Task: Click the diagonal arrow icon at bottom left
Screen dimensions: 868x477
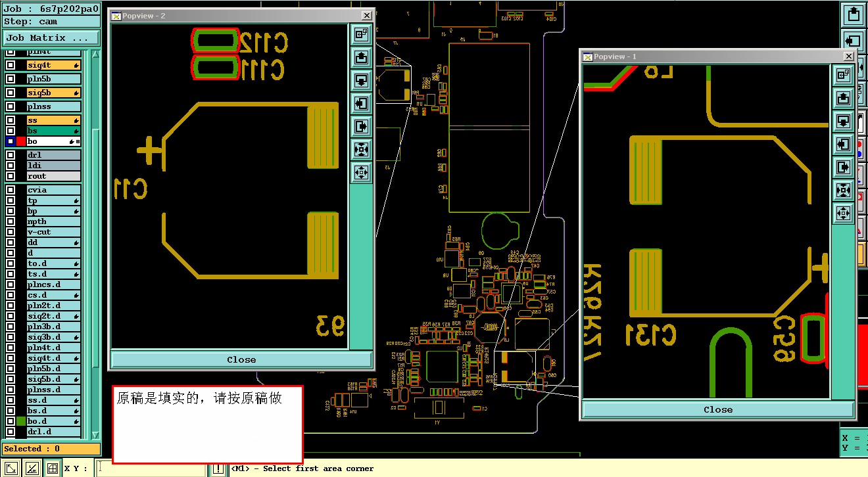Action: pos(11,468)
